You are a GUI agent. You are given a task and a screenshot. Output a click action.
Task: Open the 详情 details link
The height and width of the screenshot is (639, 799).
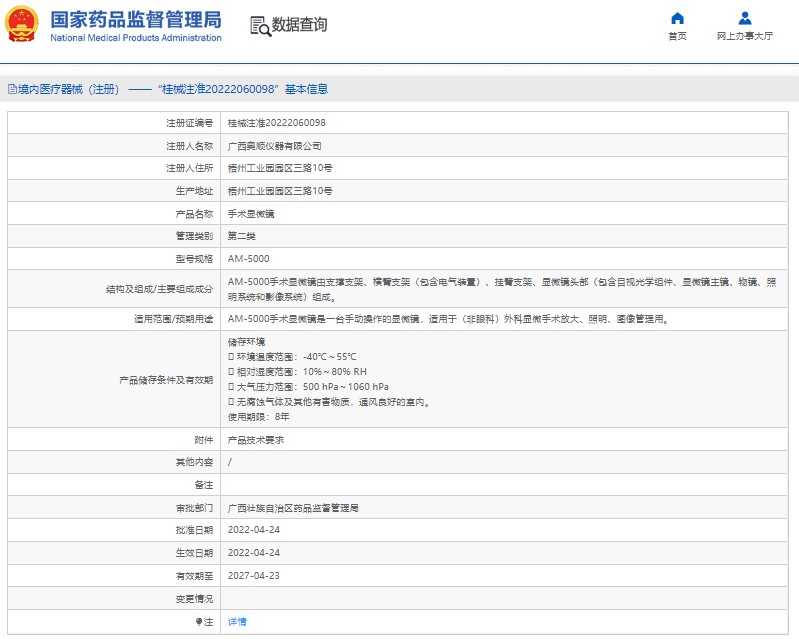coord(237,621)
